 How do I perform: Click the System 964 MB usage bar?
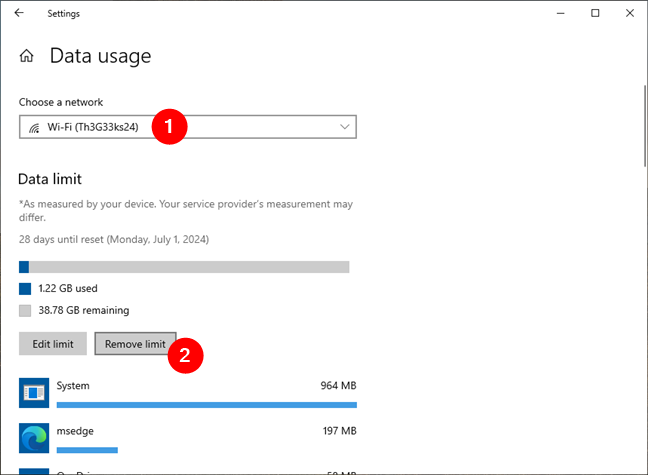pyautogui.click(x=206, y=405)
